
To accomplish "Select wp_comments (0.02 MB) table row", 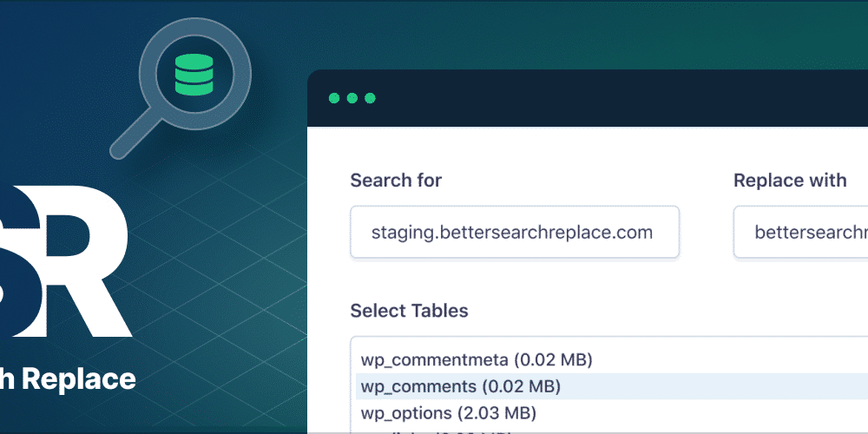I will click(x=612, y=386).
